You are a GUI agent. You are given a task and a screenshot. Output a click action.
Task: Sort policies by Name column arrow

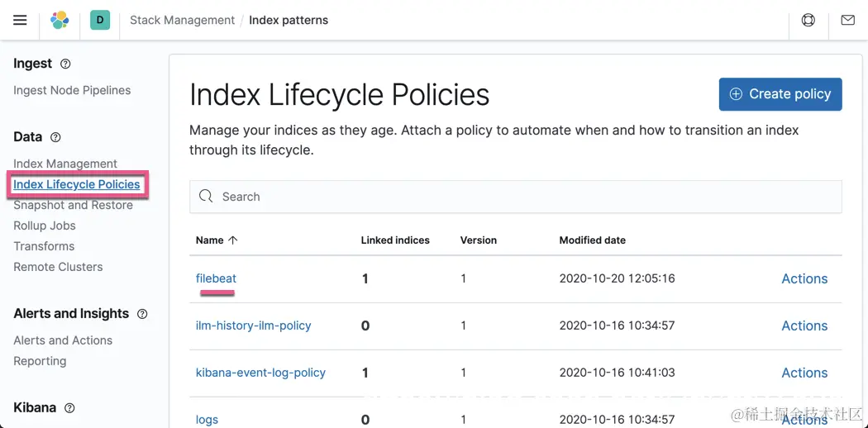pos(233,240)
